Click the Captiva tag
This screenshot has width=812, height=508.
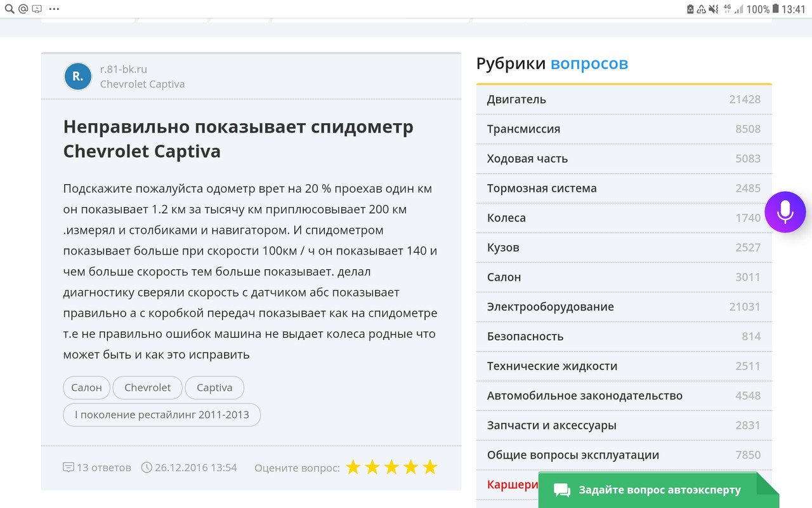(214, 387)
